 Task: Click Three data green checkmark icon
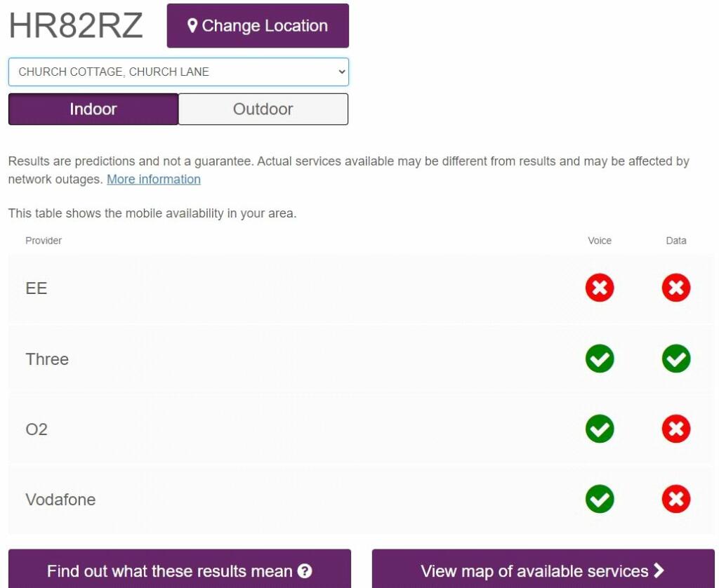676,359
